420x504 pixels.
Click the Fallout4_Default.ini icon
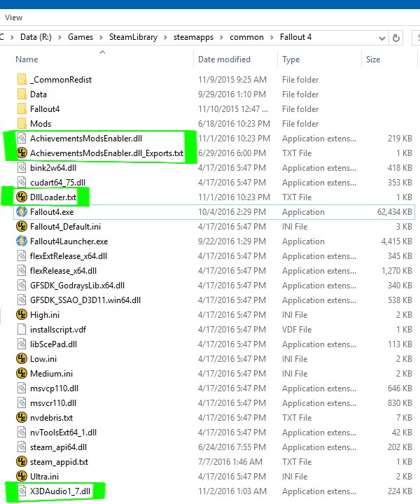[22, 226]
